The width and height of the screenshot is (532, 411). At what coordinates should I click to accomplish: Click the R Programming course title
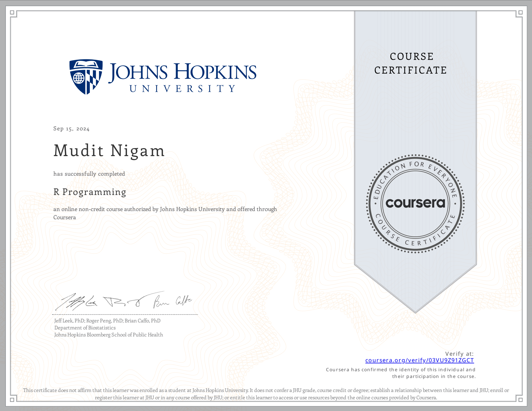[x=90, y=192]
